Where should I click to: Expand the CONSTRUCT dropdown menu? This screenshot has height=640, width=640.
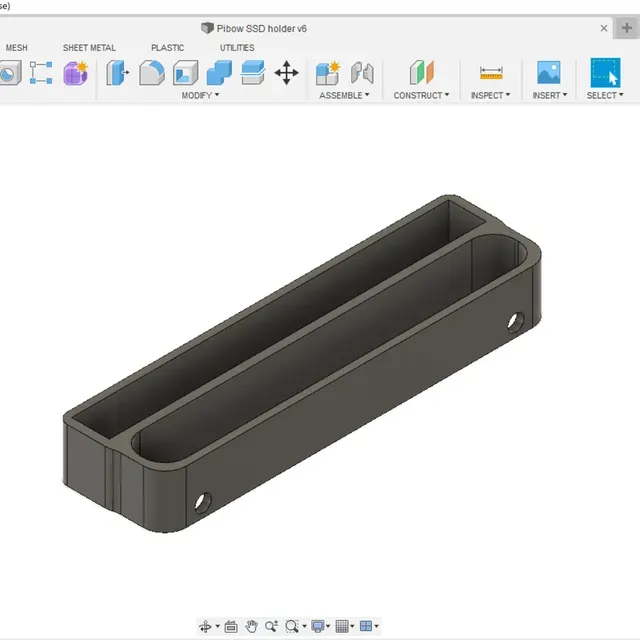click(421, 95)
